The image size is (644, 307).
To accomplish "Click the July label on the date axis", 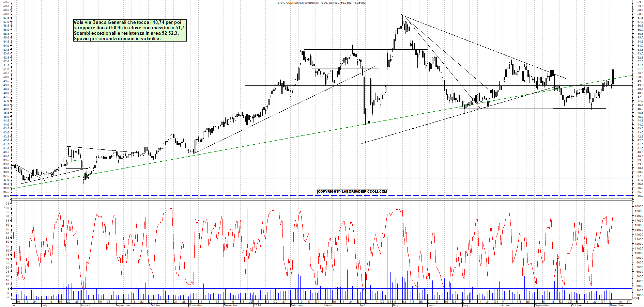I will [44, 305].
